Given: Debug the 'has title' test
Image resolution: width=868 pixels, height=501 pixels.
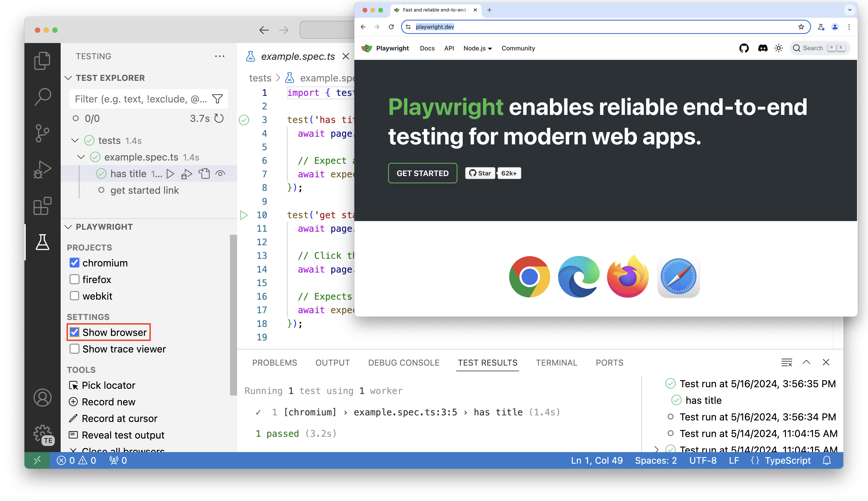Looking at the screenshot, I should [186, 174].
